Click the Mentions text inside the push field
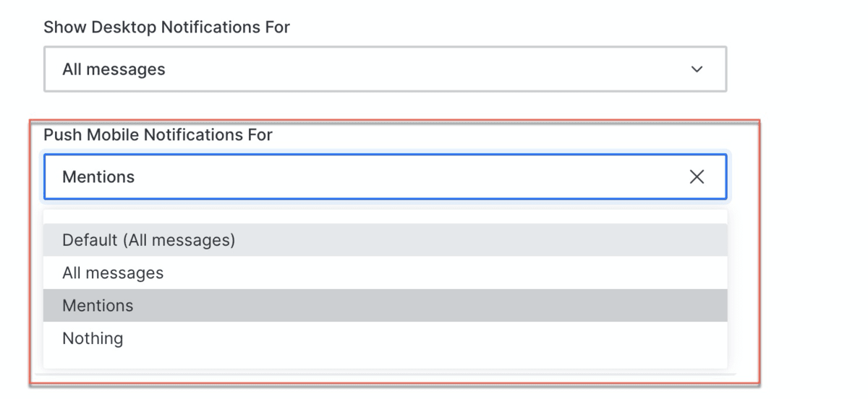Screen dimensions: 868x399 click(98, 177)
